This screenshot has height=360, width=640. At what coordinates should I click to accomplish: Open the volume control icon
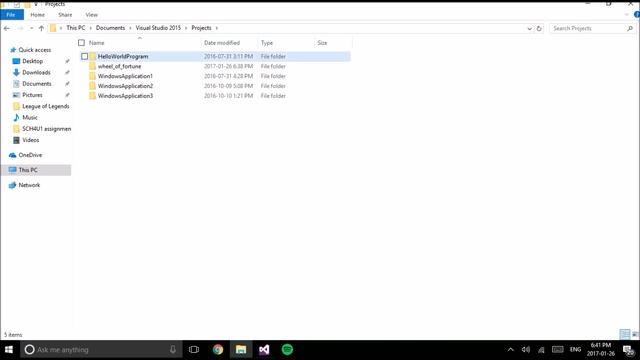pos(526,350)
